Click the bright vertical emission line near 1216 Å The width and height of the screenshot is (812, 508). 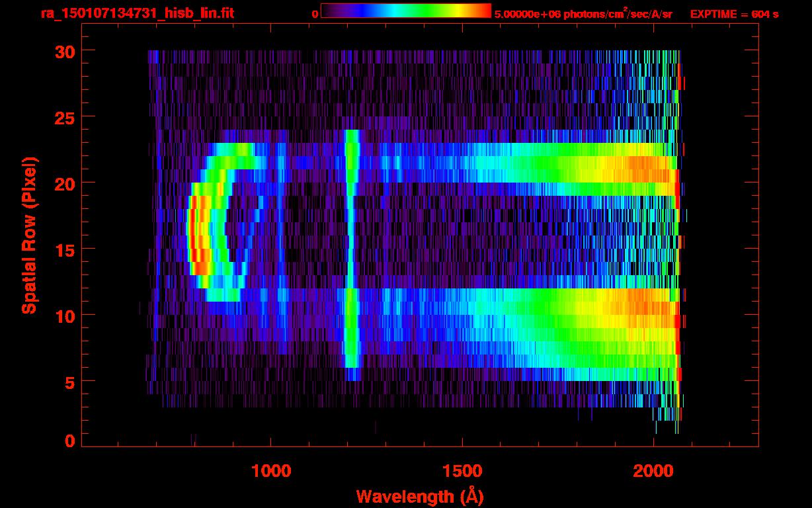pos(352,255)
